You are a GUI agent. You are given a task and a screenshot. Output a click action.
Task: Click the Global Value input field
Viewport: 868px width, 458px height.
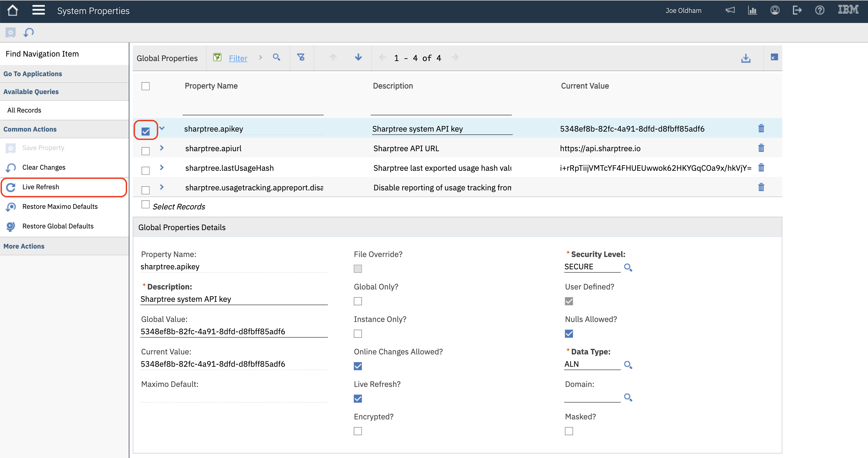[x=234, y=331]
